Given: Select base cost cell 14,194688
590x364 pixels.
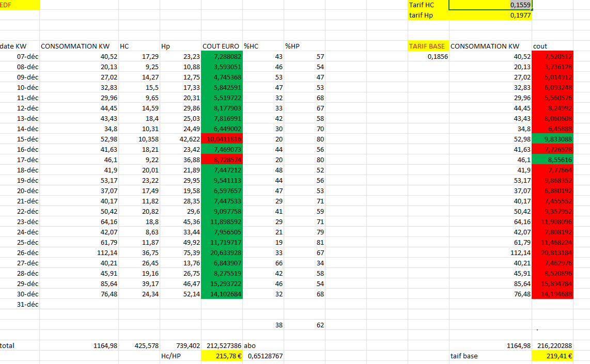Looking at the screenshot, I should [x=552, y=294].
